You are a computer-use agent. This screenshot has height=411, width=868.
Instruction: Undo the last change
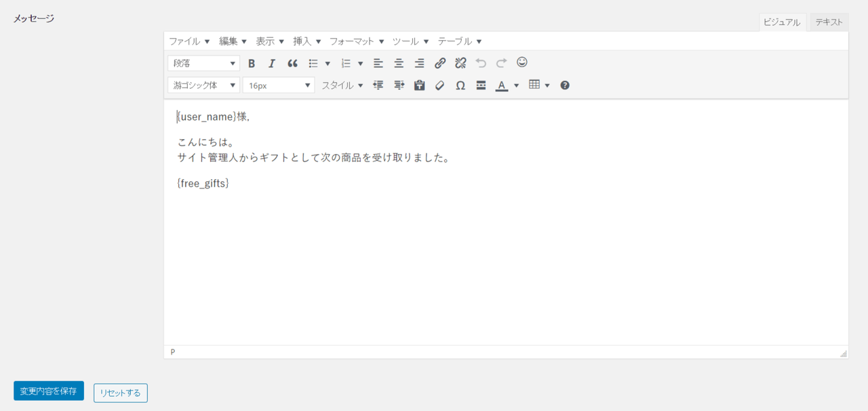481,63
